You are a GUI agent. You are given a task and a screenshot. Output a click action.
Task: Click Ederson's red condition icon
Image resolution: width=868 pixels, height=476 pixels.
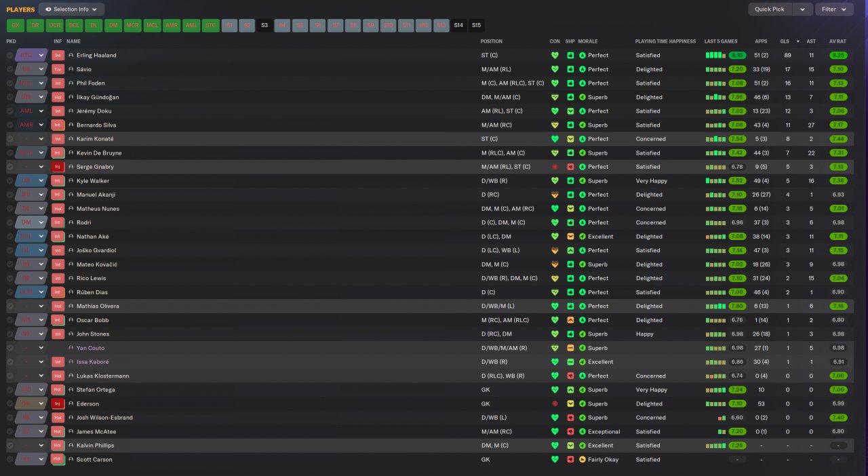pyautogui.click(x=555, y=404)
